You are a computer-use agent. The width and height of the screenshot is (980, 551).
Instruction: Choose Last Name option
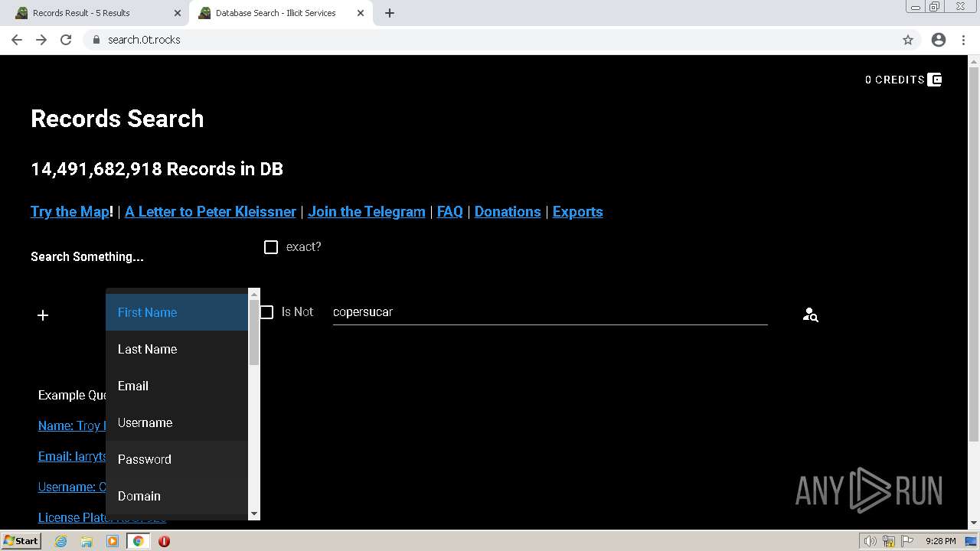[177, 349]
